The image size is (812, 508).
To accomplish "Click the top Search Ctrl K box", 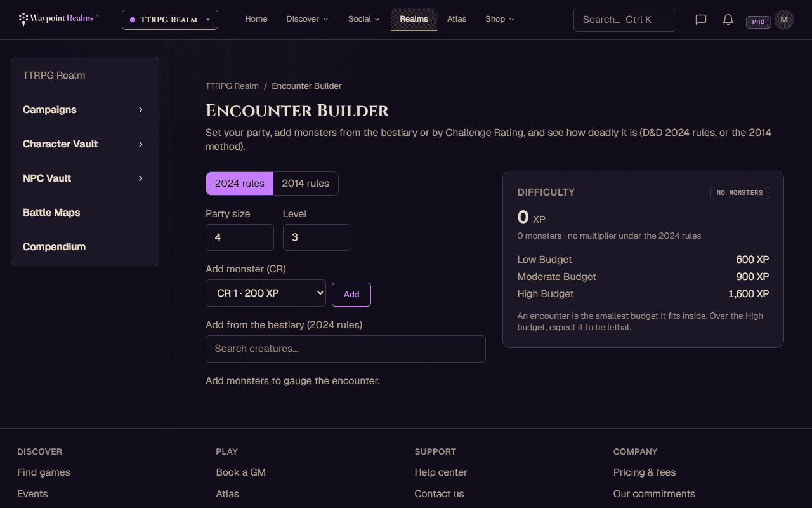I will pos(625,20).
